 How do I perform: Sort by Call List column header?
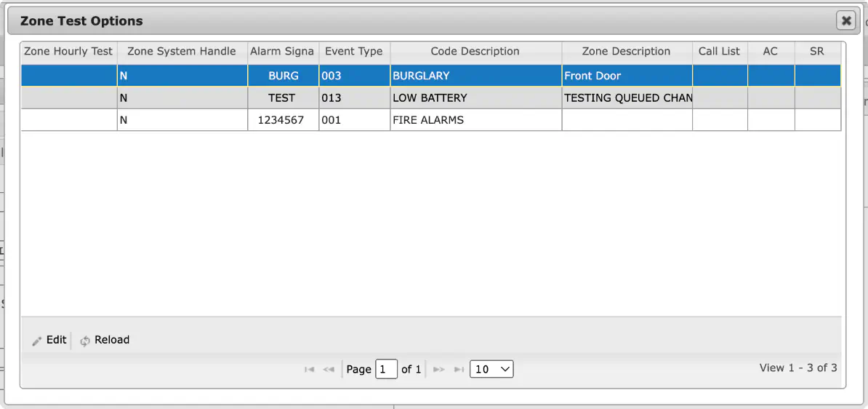click(x=720, y=52)
